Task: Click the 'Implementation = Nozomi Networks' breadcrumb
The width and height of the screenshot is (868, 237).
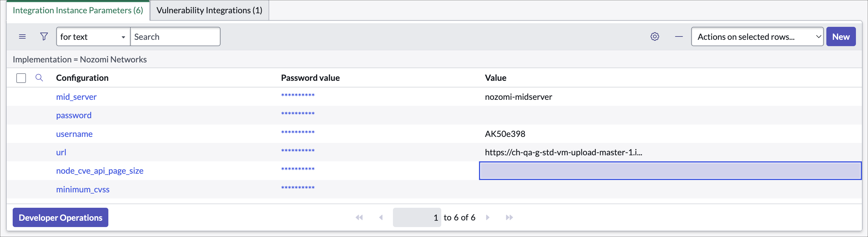Action: click(x=79, y=60)
